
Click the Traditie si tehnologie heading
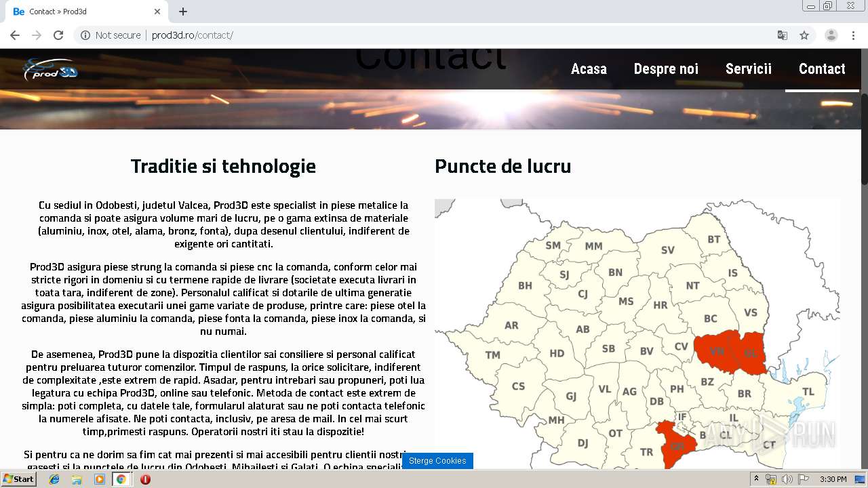pos(223,166)
